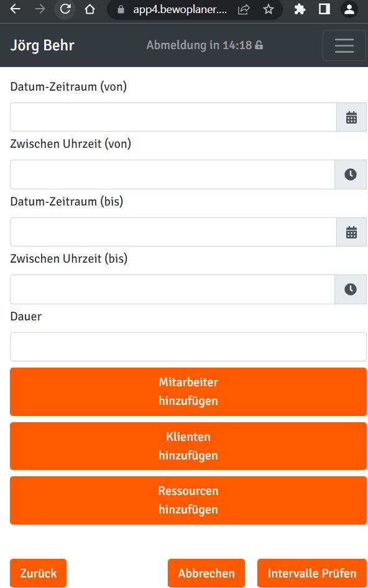Open the browser side panel icon
This screenshot has height=588, width=368.
324,9
